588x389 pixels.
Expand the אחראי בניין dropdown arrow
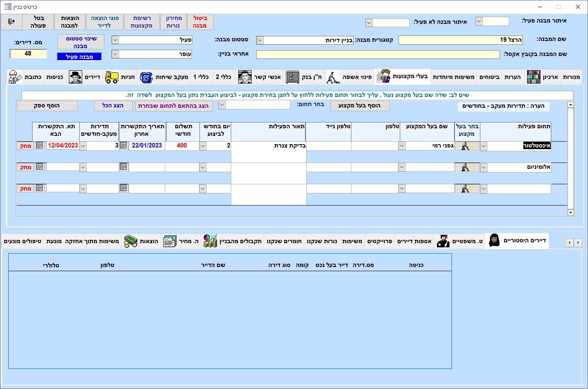tap(115, 54)
